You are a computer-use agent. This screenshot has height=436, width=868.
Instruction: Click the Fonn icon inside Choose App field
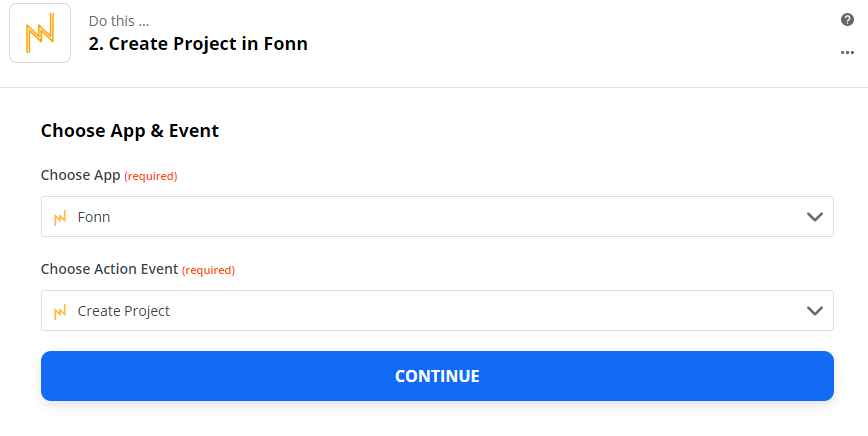click(60, 217)
